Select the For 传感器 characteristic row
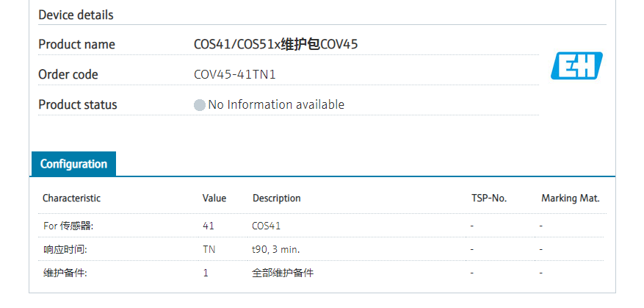The height and width of the screenshot is (308, 644). coord(68,226)
